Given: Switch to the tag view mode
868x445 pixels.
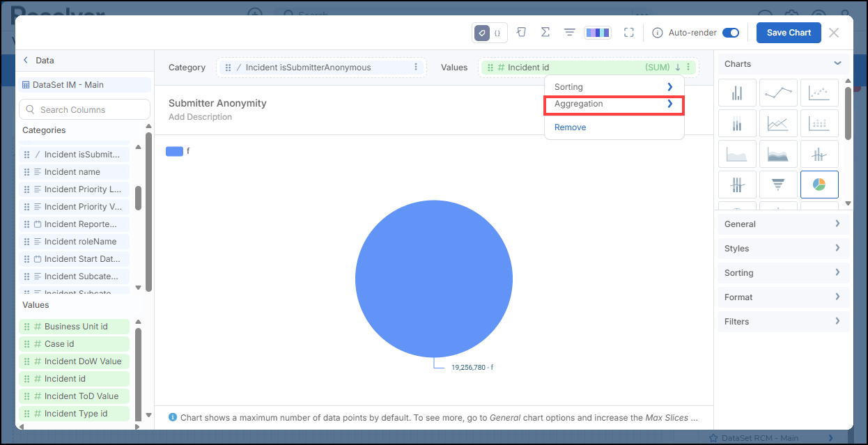Looking at the screenshot, I should [482, 33].
